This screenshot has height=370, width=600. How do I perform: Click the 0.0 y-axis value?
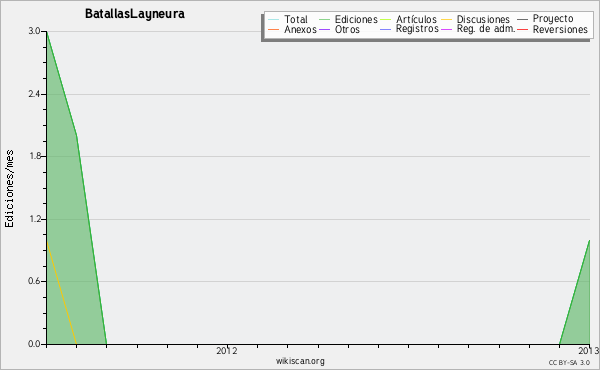tap(34, 344)
